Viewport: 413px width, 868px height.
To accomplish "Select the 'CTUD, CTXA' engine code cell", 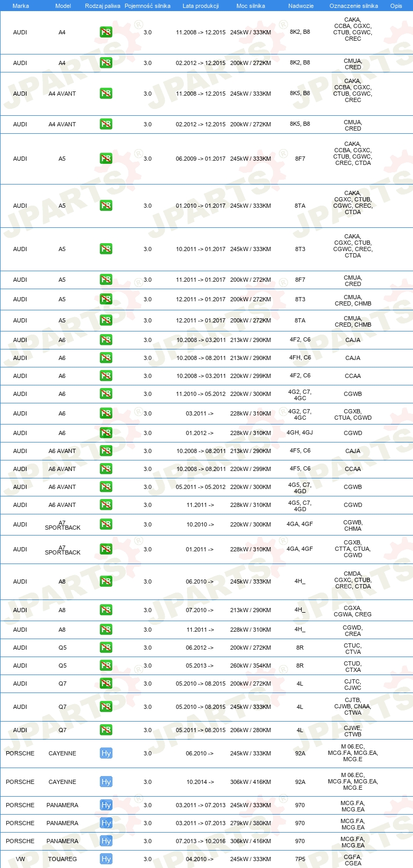I will coord(353,667).
